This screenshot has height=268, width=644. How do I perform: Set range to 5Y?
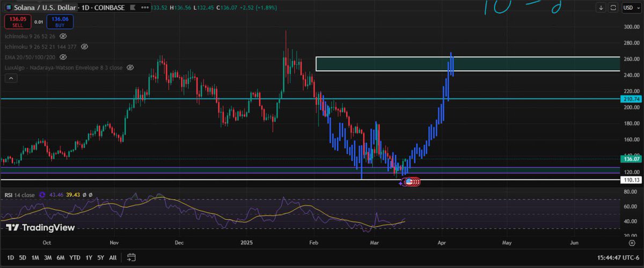coord(100,257)
